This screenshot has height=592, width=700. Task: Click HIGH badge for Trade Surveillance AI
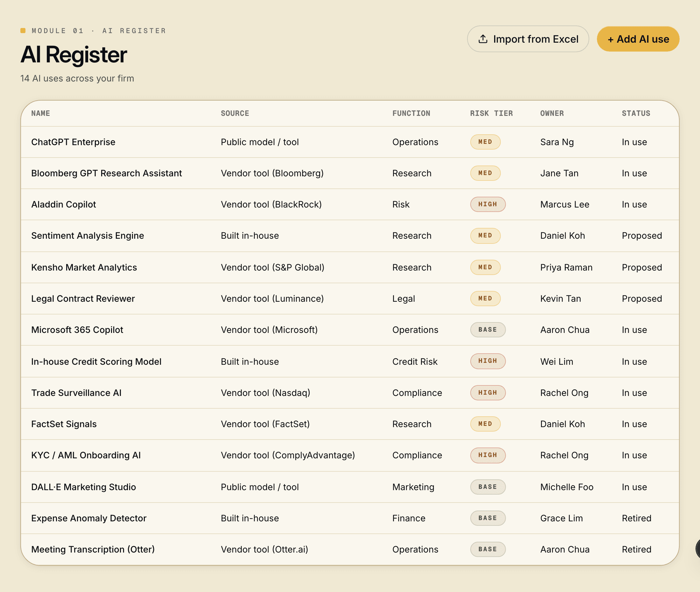[488, 393]
